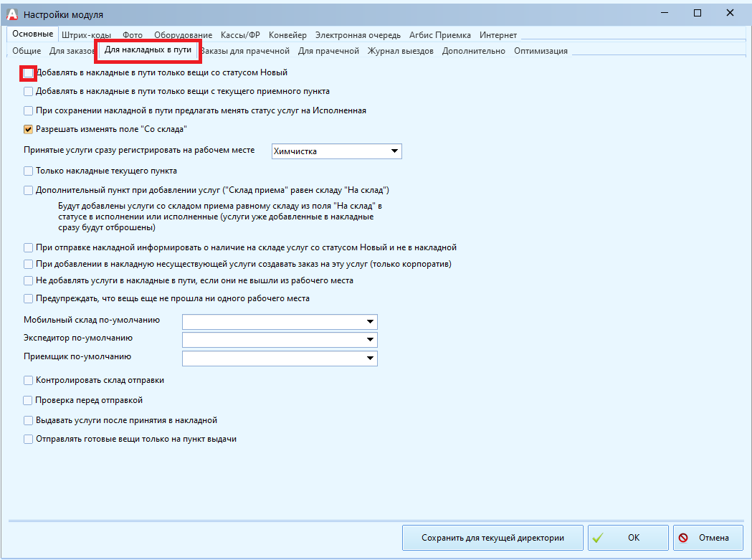This screenshot has height=560, width=752.
Task: Tick Проверка перед отправкой checkbox
Action: point(29,401)
